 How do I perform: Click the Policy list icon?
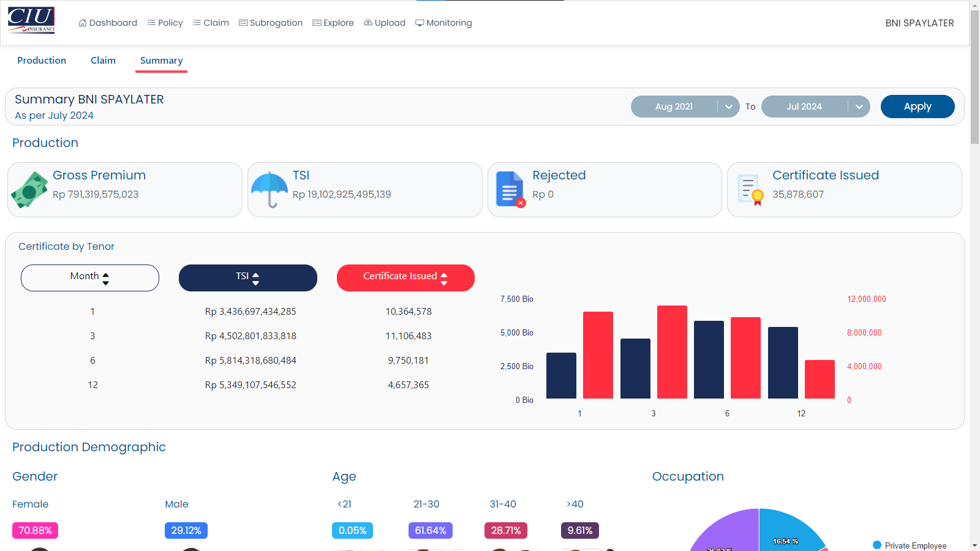click(x=151, y=23)
